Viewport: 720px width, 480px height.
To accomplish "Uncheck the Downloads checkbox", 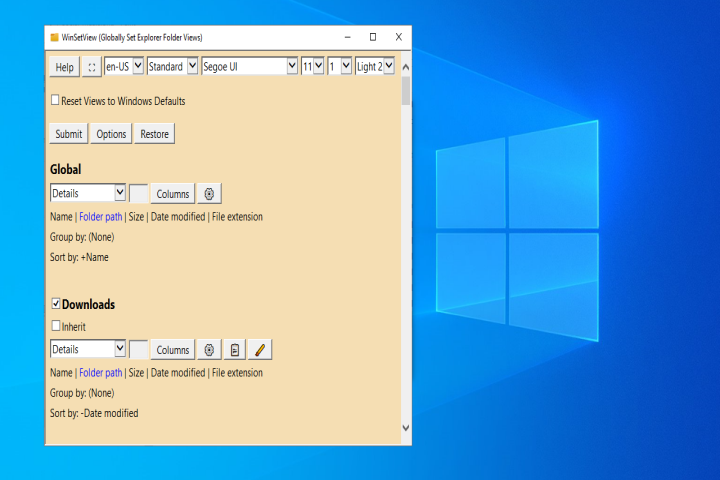I will tap(56, 303).
